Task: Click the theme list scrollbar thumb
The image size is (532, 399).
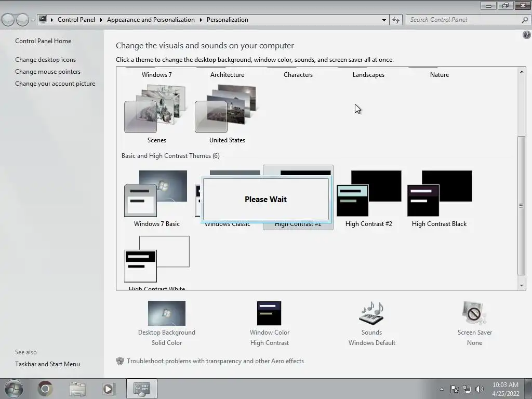Action: click(522, 206)
